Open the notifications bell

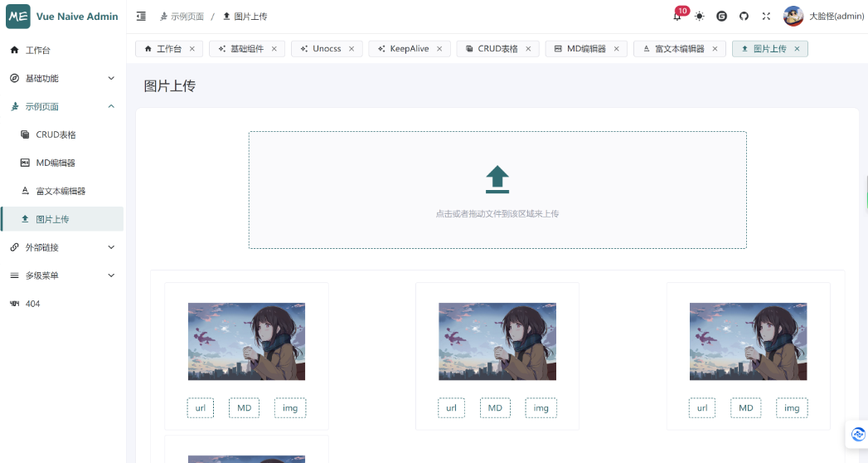(x=677, y=17)
